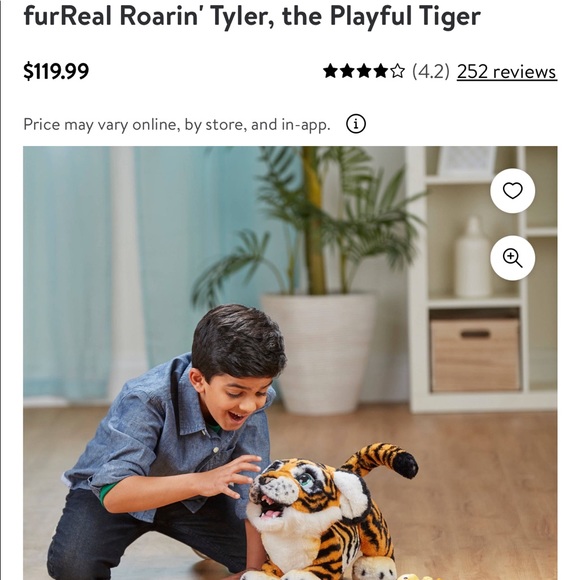Select the $119.99 price text
Image resolution: width=580 pixels, height=580 pixels.
click(x=56, y=71)
